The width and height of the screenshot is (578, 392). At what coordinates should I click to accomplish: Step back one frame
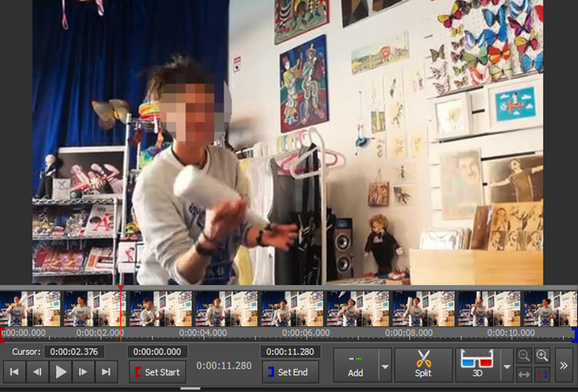coord(37,372)
